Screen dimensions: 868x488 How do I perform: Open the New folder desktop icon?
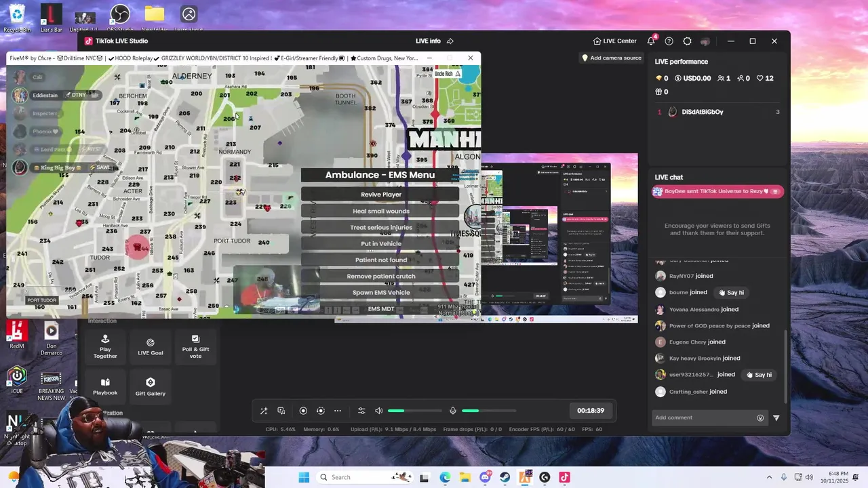click(x=154, y=18)
